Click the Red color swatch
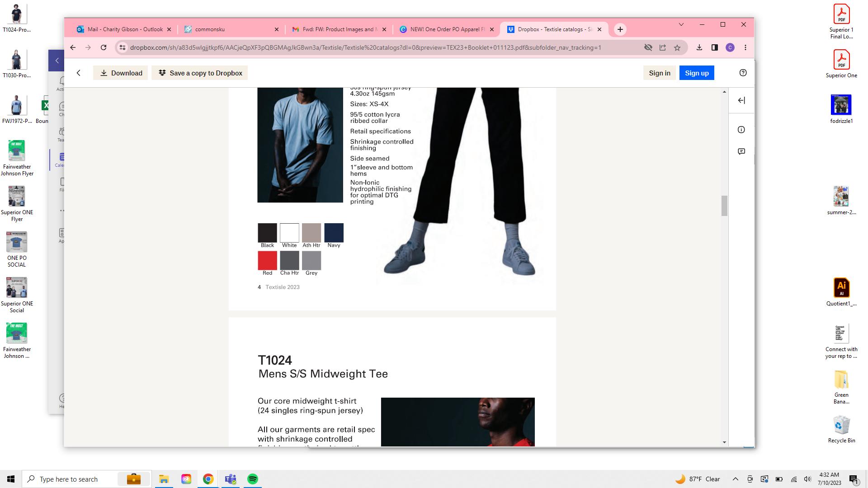Screen dimensions: 868x488 267,260
